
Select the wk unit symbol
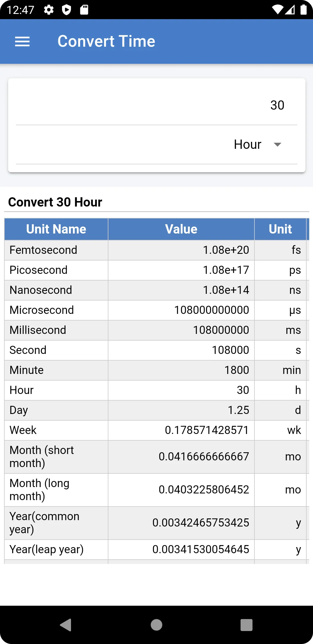point(294,430)
